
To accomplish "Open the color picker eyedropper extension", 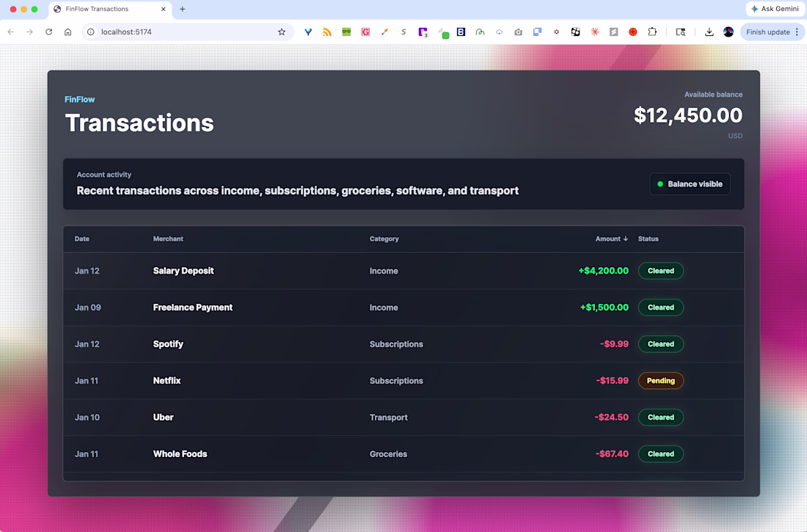I will (384, 32).
